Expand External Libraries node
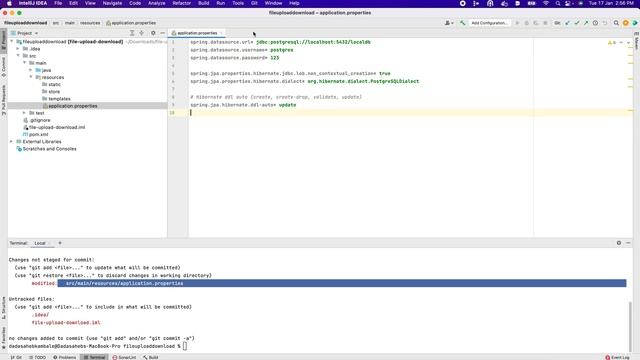This screenshot has width=640, height=360. click(11, 141)
